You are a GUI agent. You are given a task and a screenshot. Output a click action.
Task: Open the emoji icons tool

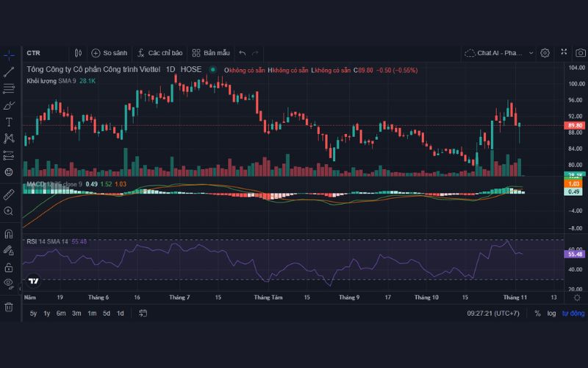click(9, 171)
